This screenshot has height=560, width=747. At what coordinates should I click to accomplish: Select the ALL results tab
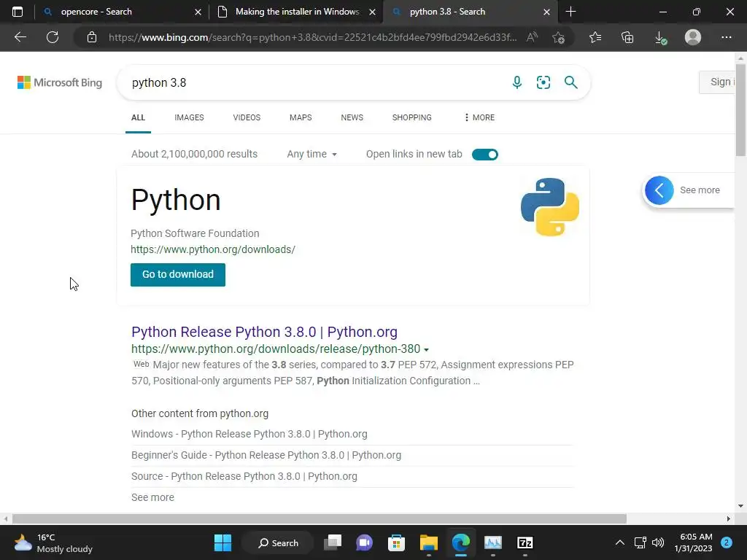click(138, 117)
